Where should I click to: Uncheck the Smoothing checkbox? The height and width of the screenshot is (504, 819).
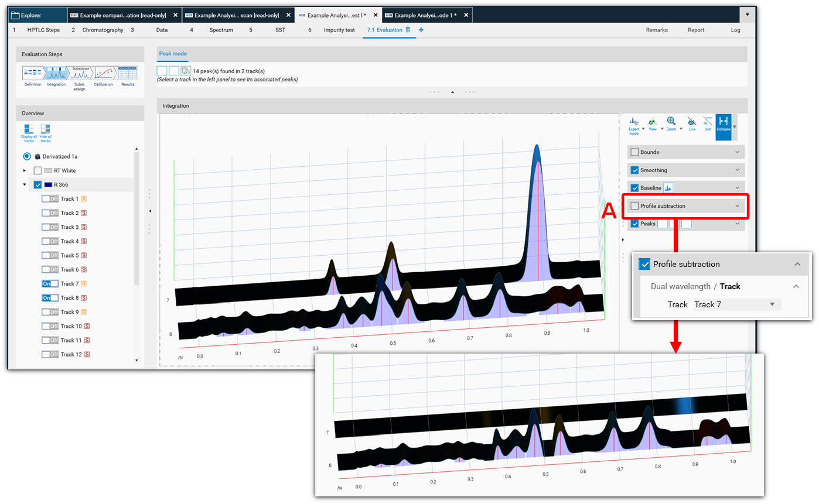[x=634, y=170]
